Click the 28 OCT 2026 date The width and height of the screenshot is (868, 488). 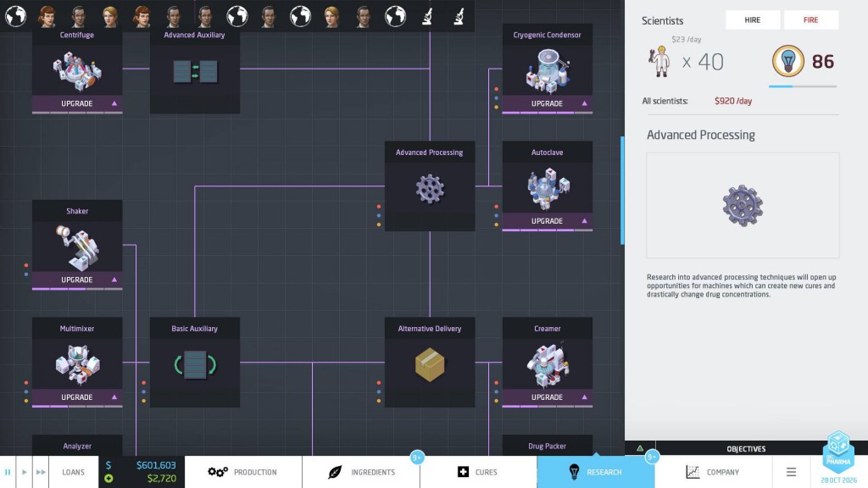click(x=838, y=480)
